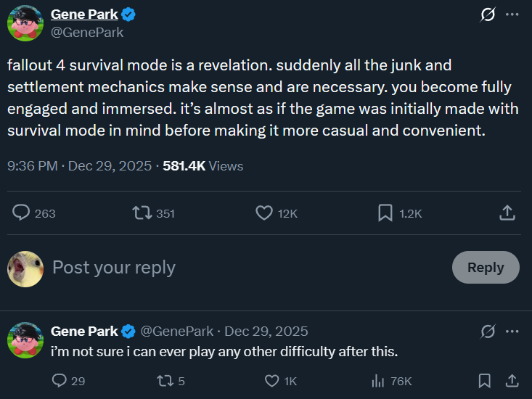Open replies on the main post

click(x=22, y=213)
